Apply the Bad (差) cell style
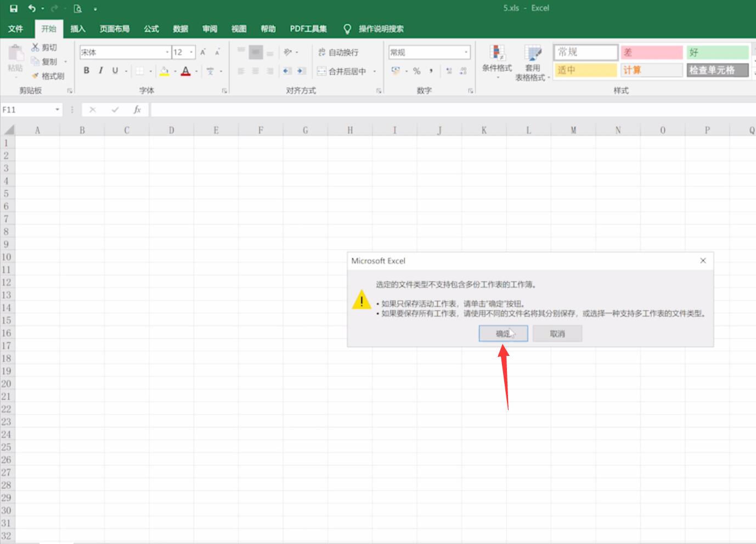This screenshot has height=544, width=756. tap(652, 52)
